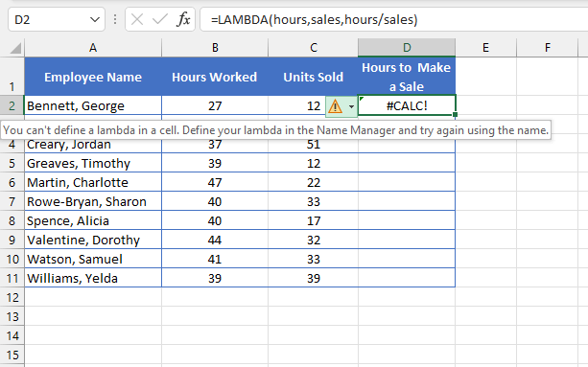Click the formula bar options dots handle
This screenshot has height=367, width=588.
[x=115, y=19]
